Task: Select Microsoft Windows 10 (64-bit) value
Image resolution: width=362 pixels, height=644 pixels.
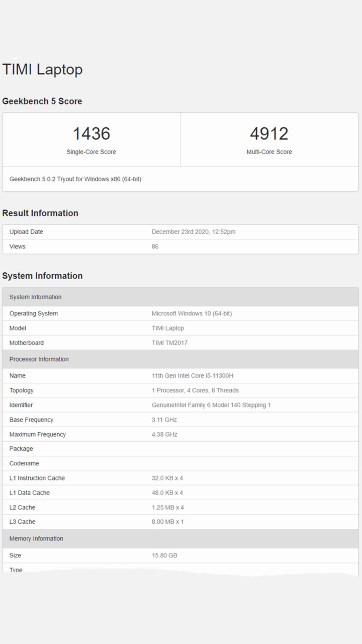Action: (192, 313)
